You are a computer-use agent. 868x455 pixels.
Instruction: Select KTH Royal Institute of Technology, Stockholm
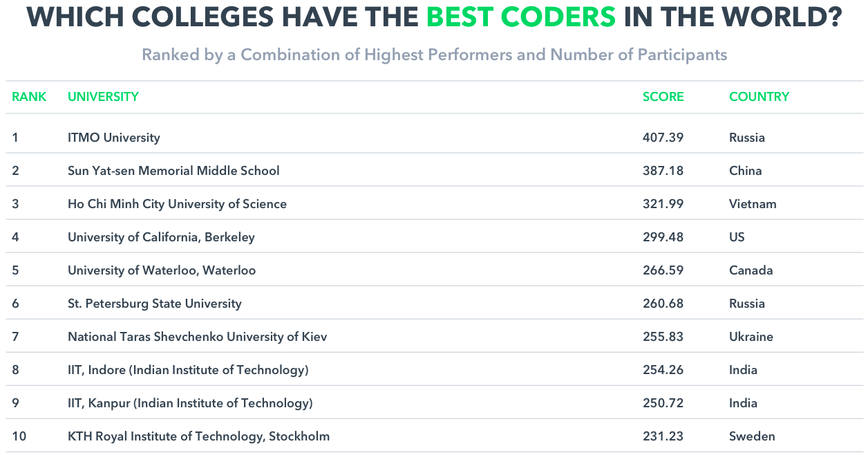199,436
